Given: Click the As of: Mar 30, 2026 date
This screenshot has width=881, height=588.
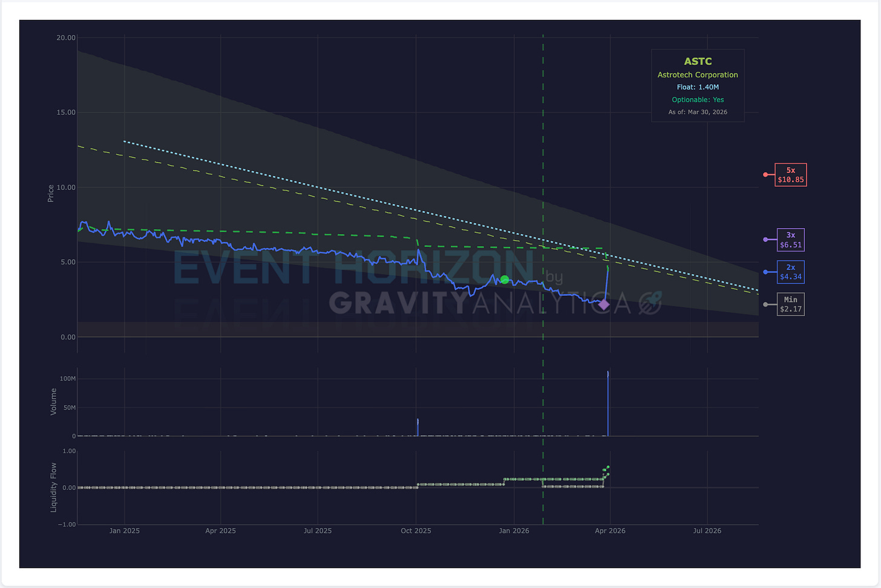Looking at the screenshot, I should click(698, 112).
